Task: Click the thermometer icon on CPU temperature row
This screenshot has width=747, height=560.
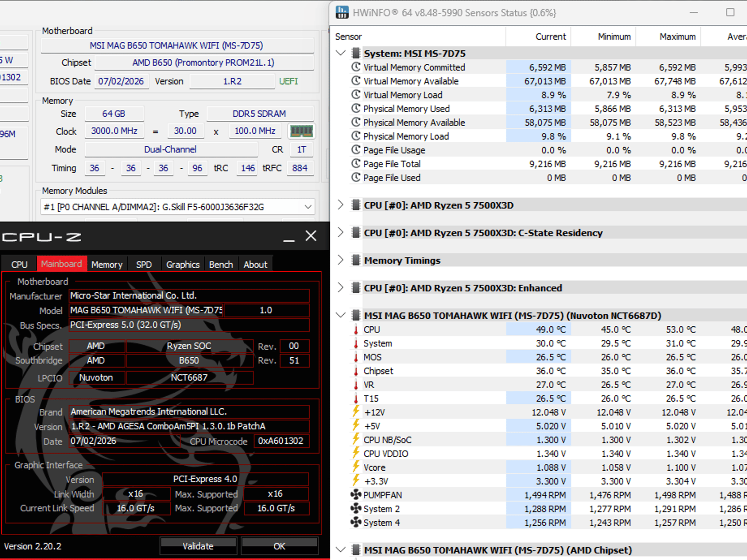Action: click(x=356, y=330)
